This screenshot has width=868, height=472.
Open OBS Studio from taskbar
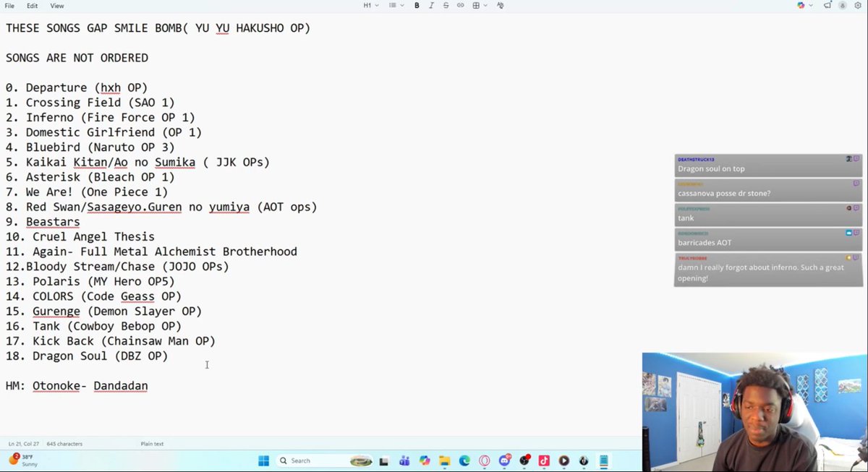click(x=524, y=460)
